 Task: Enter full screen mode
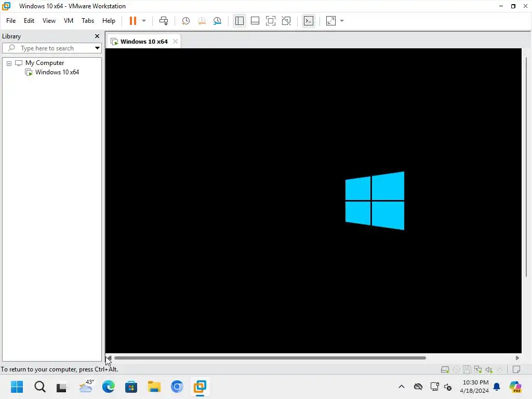(270, 21)
